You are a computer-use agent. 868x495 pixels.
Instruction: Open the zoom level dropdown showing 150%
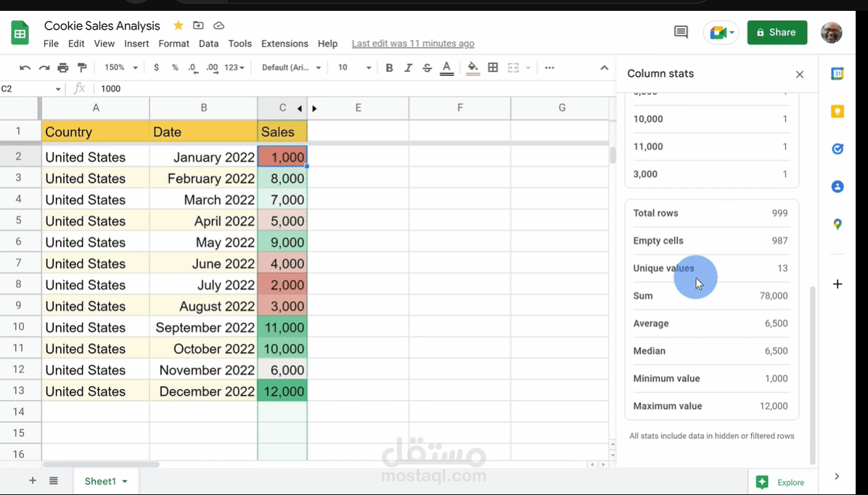pos(118,67)
